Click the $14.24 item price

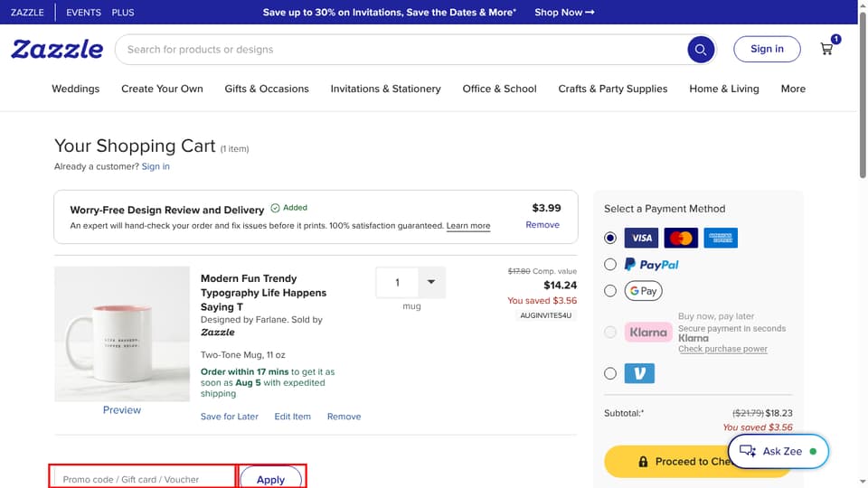[561, 286]
